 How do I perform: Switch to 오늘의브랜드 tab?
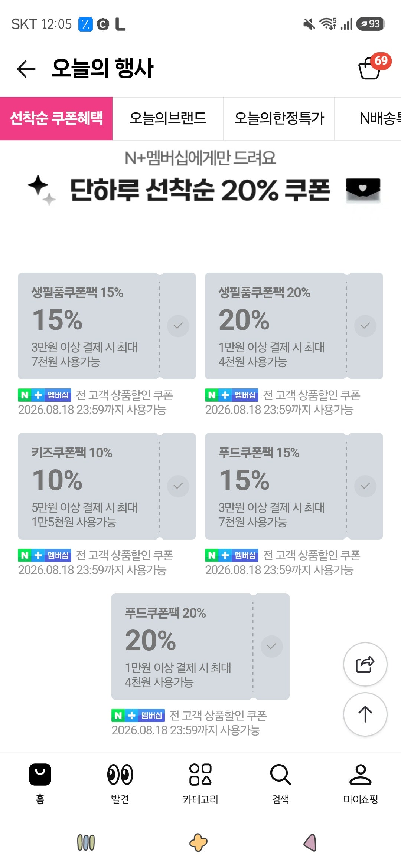tap(168, 118)
